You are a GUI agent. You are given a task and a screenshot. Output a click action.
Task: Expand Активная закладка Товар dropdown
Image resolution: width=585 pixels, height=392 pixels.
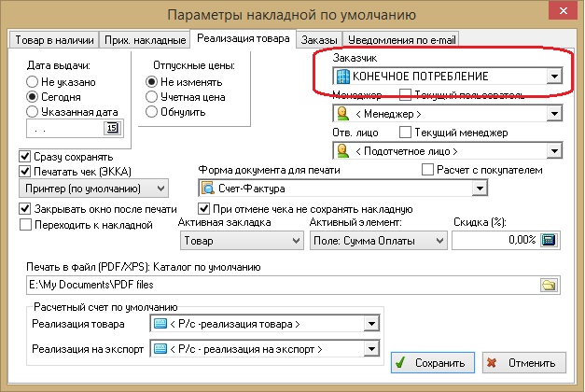coord(294,241)
